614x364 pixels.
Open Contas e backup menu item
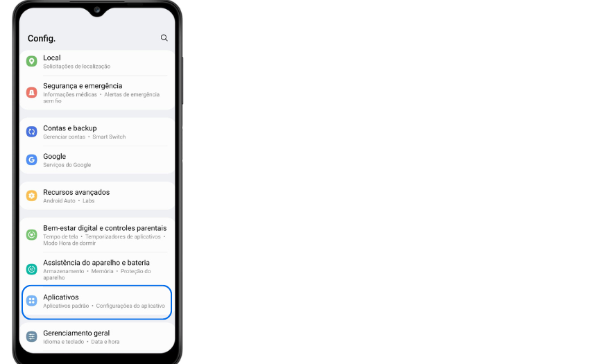[97, 132]
